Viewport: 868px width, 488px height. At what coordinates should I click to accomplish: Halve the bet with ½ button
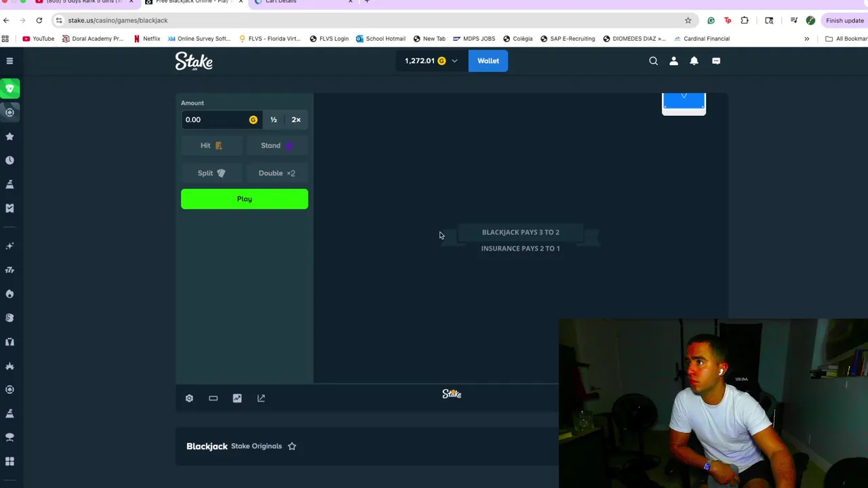point(273,120)
